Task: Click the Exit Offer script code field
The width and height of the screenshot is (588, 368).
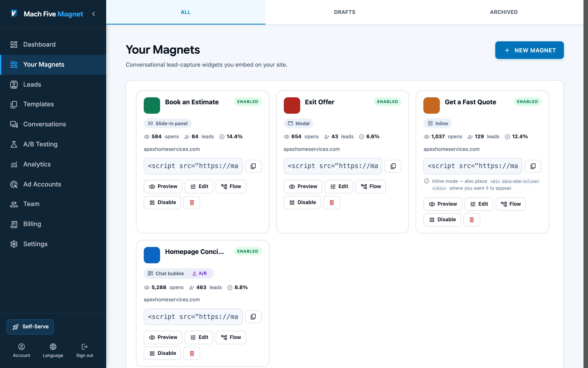Action: coord(333,166)
